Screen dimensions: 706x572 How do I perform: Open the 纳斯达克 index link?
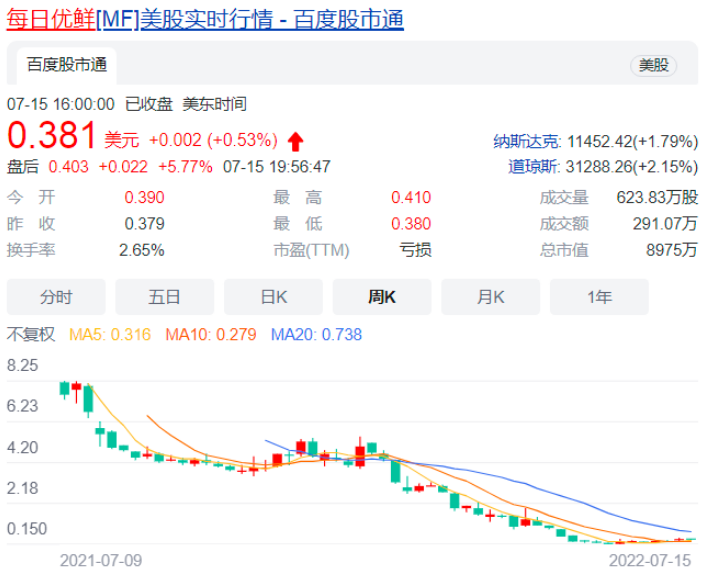click(x=527, y=141)
